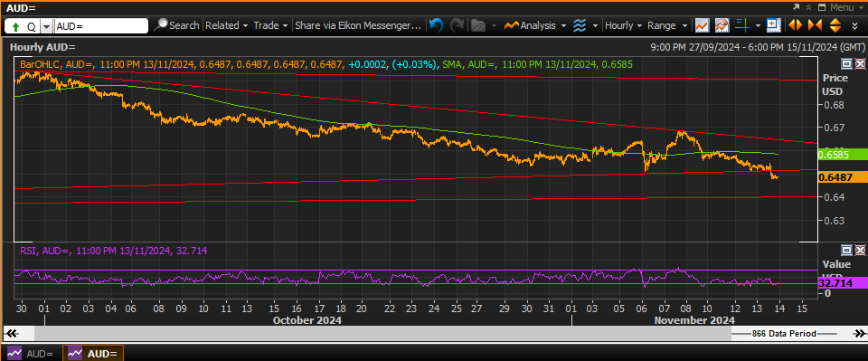Click the blue undo arrow icon
The width and height of the screenshot is (868, 361).
pyautogui.click(x=436, y=25)
